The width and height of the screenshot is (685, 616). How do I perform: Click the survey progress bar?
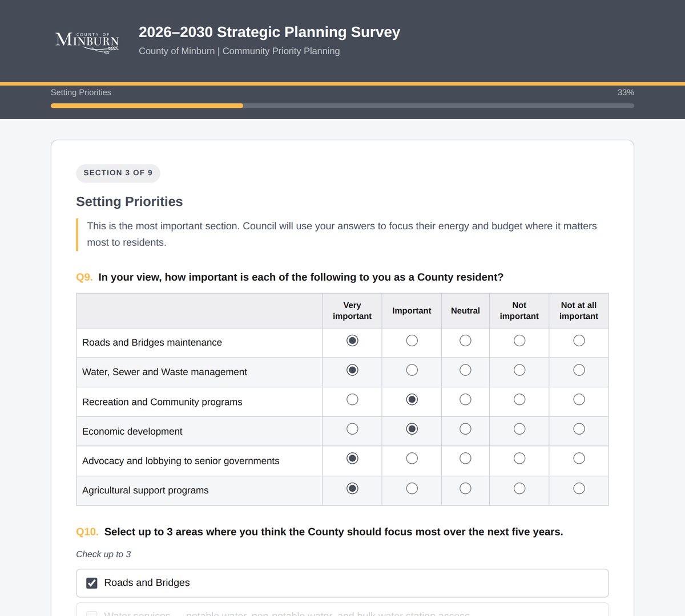[x=342, y=106]
